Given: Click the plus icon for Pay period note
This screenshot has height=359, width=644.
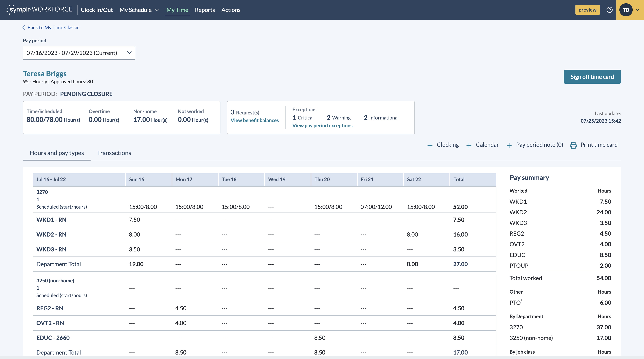Looking at the screenshot, I should pyautogui.click(x=509, y=145).
